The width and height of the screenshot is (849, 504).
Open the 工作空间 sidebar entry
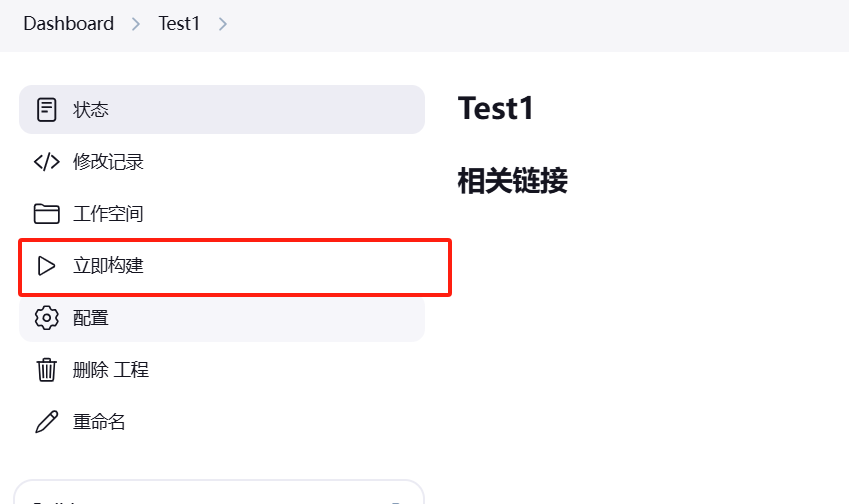click(x=222, y=213)
